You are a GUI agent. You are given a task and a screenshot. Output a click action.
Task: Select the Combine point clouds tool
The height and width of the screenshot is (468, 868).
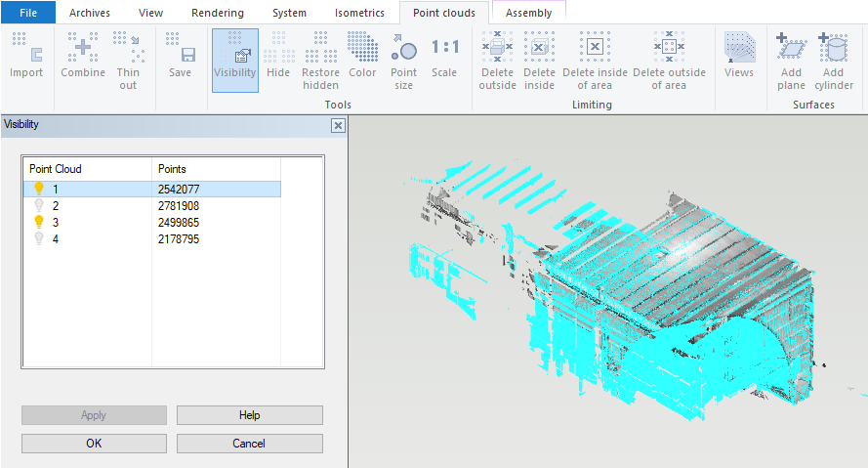pos(83,59)
